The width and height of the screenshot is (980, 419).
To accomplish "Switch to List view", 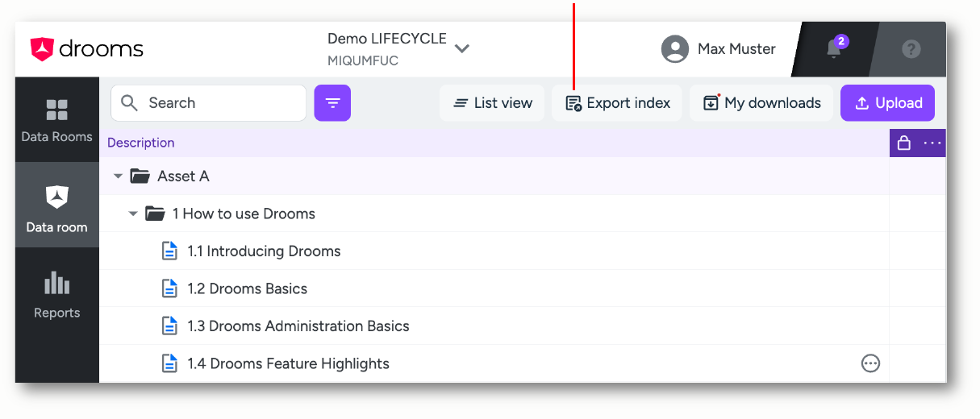I will tap(492, 103).
